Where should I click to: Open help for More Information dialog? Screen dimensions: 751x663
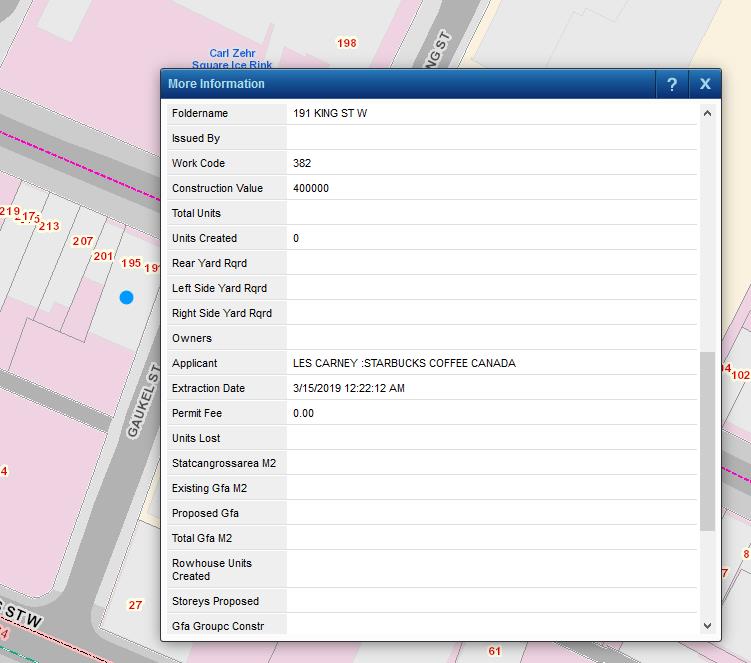click(672, 84)
